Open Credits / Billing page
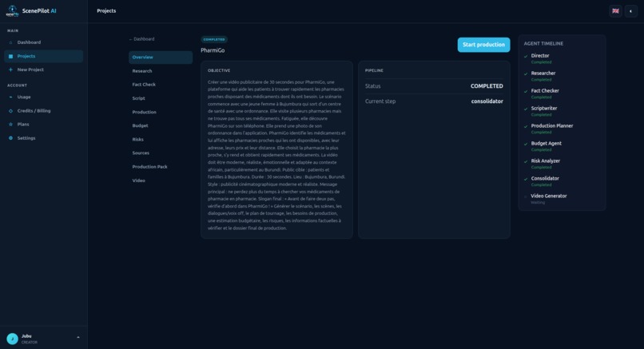 (43, 111)
